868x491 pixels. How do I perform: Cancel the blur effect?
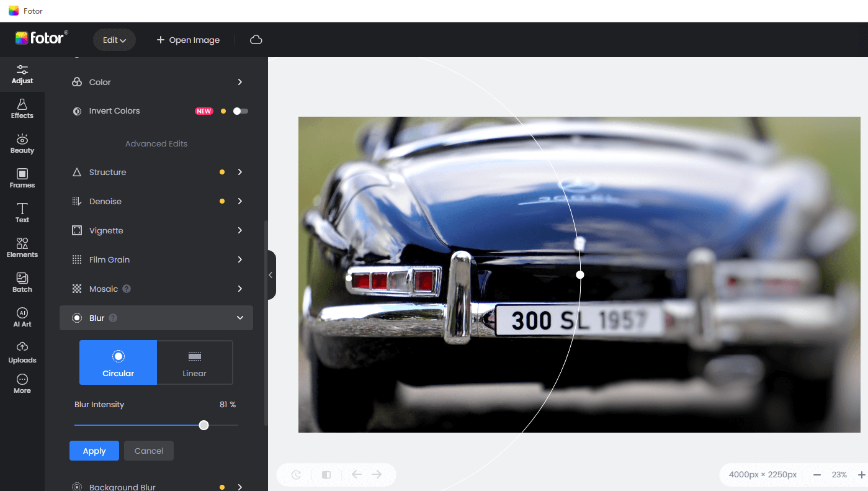click(149, 451)
